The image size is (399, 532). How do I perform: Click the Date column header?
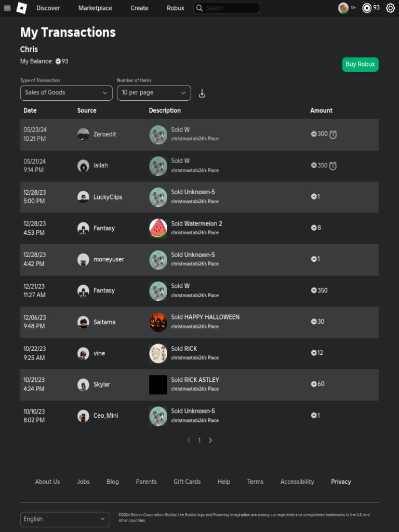pos(30,110)
